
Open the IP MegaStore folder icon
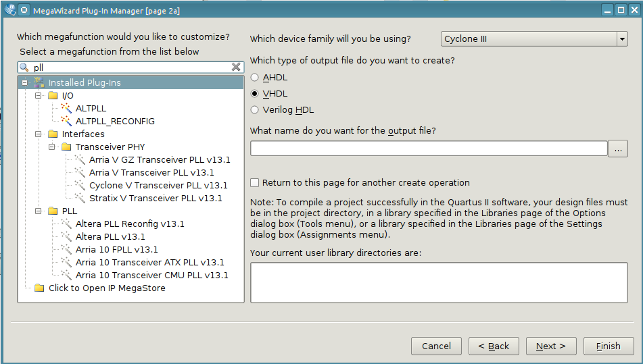pyautogui.click(x=39, y=288)
